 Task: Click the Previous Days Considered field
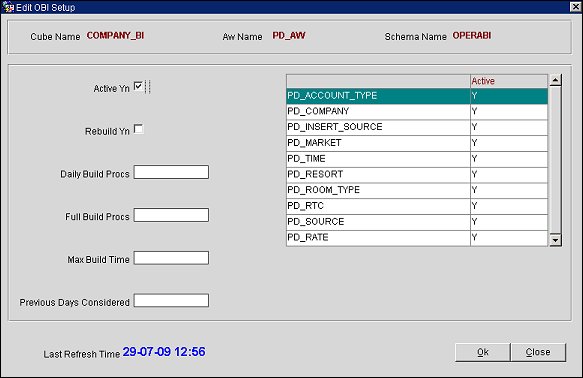pyautogui.click(x=171, y=301)
